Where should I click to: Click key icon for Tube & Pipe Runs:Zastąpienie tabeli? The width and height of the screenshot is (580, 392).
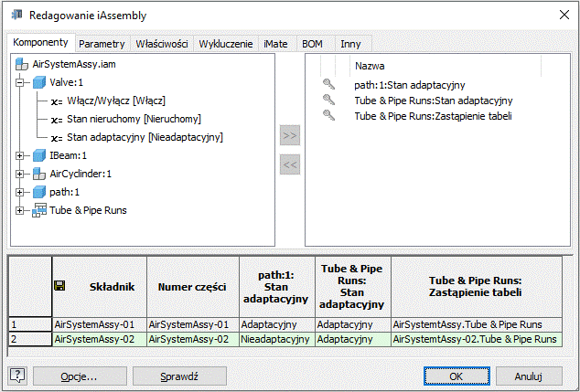coord(328,116)
